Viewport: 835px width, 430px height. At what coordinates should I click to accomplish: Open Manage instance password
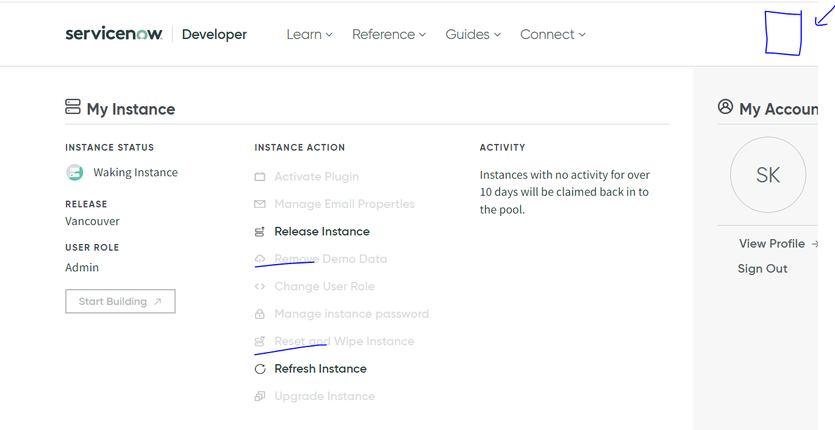[x=351, y=314]
